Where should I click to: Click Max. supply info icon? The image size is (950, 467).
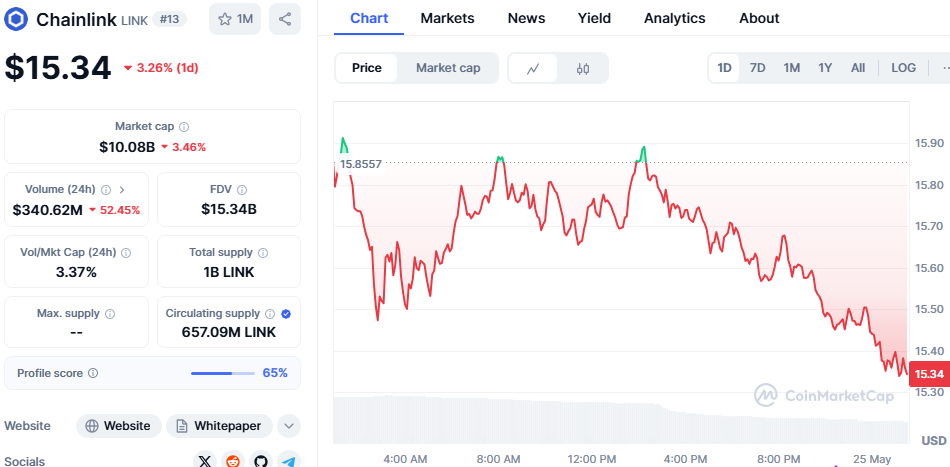(110, 314)
